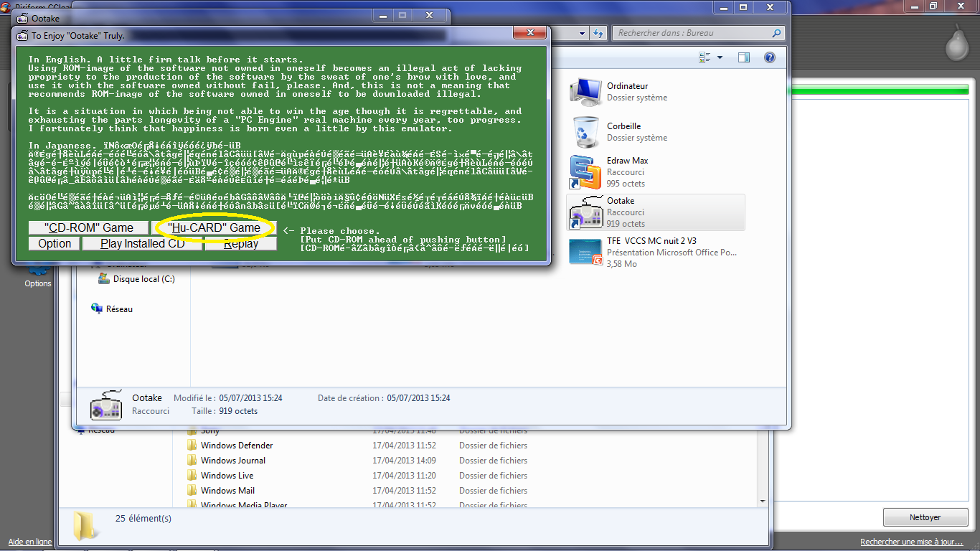Select Disque local (C:) in navigation pane
Screen dimensions: 980x551
(x=143, y=279)
